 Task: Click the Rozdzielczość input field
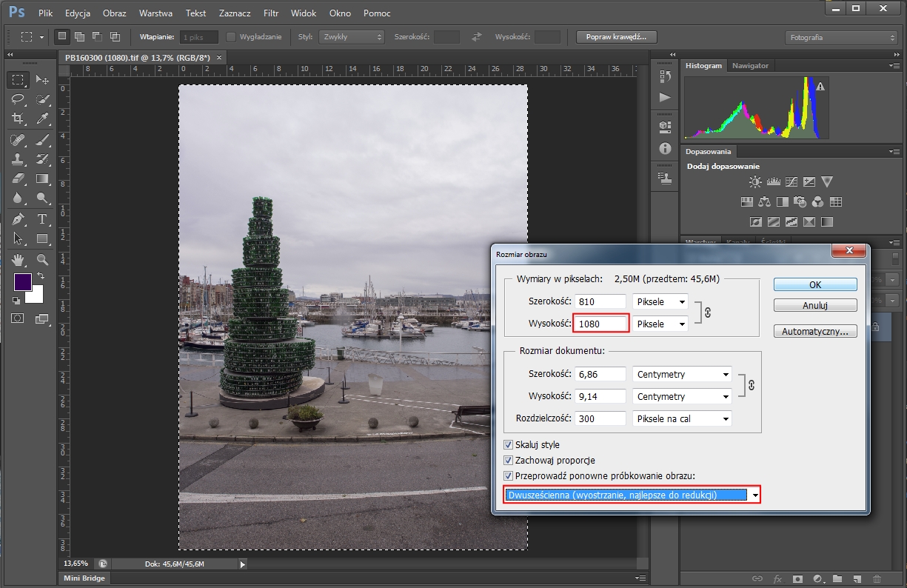click(x=601, y=418)
